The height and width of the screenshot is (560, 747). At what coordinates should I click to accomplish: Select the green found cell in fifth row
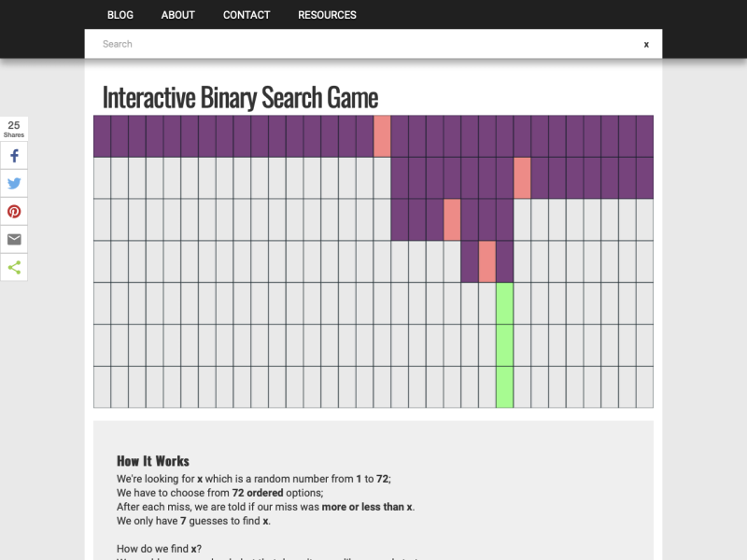tap(504, 303)
